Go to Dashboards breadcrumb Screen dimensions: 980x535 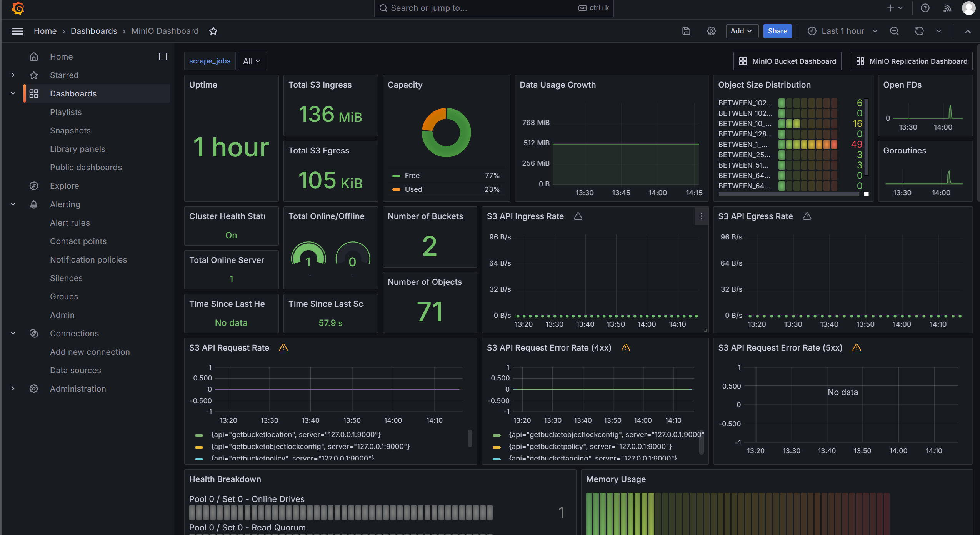coord(94,31)
